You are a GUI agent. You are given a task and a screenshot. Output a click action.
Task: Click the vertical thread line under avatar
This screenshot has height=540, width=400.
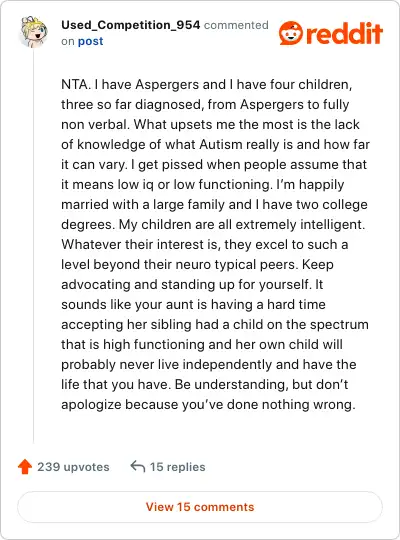coord(33,246)
